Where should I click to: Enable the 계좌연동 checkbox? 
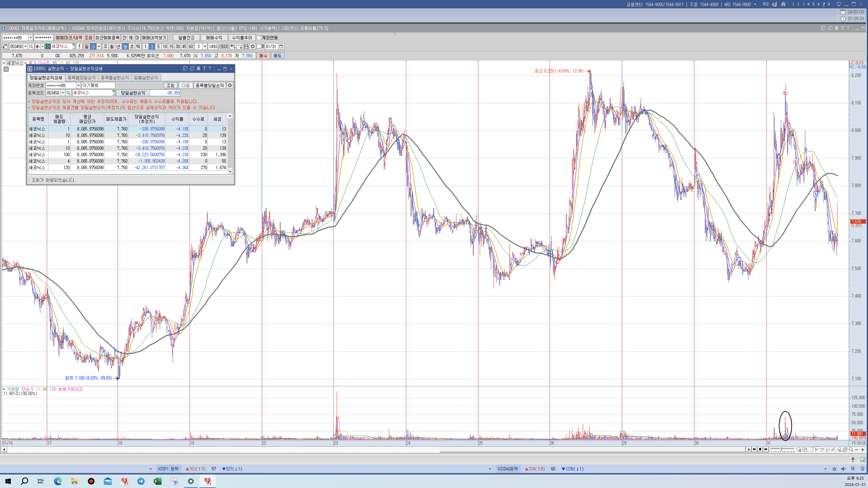(259, 38)
